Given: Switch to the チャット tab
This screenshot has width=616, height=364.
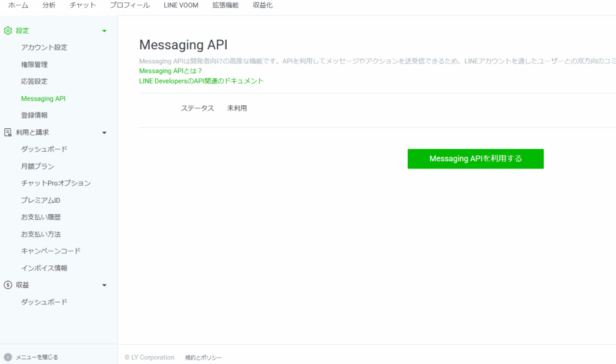Looking at the screenshot, I should (82, 5).
